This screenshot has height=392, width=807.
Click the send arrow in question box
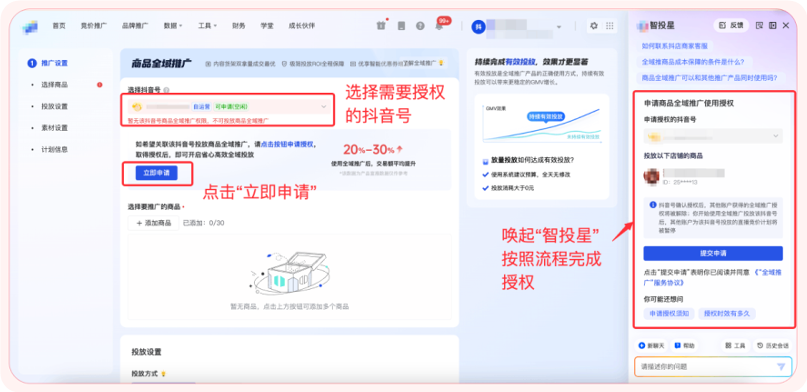[x=781, y=366]
